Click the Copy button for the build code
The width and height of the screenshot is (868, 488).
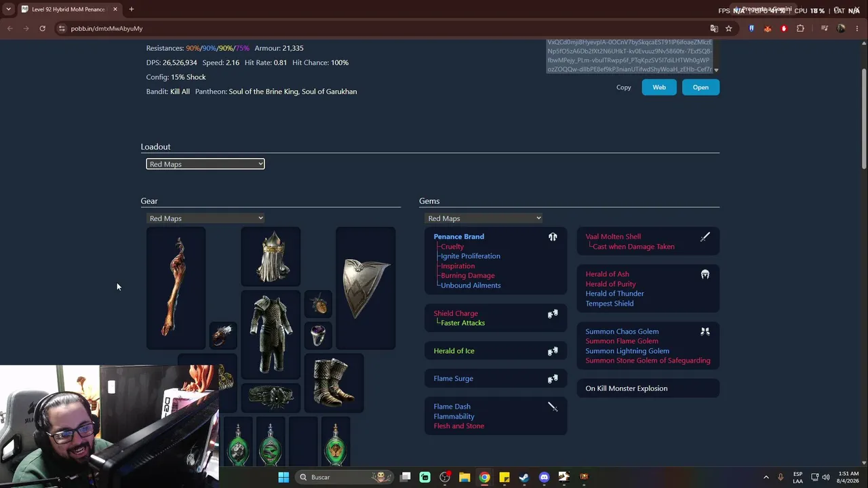(x=624, y=87)
